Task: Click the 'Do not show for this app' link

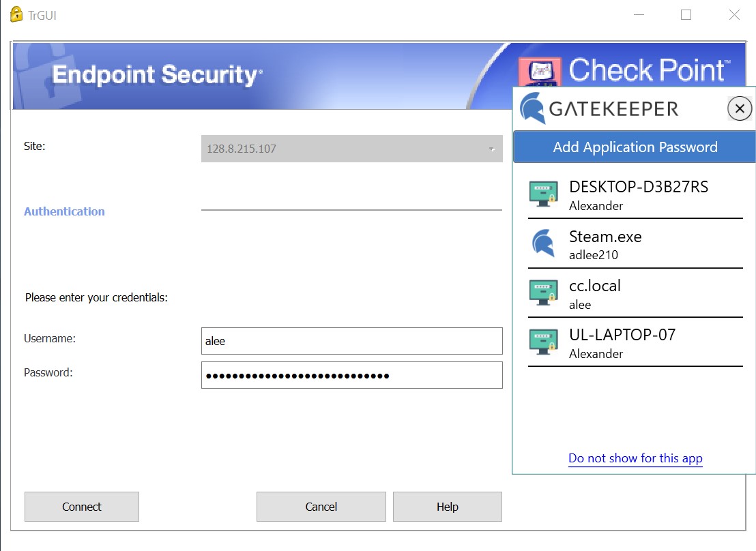Action: [635, 458]
